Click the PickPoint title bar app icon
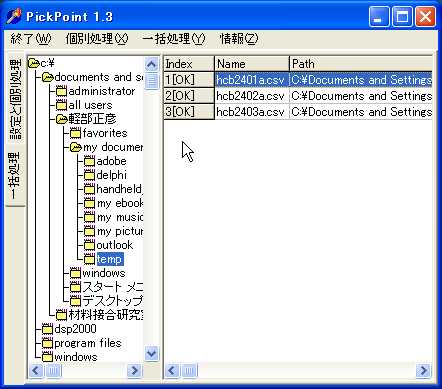 pos(14,16)
